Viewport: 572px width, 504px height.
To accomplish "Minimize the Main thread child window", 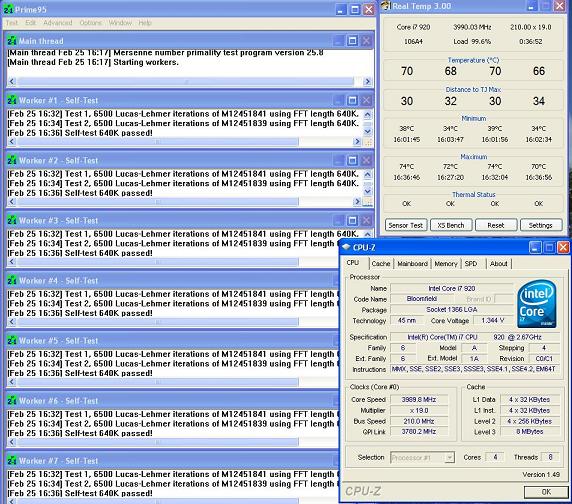I will (338, 41).
